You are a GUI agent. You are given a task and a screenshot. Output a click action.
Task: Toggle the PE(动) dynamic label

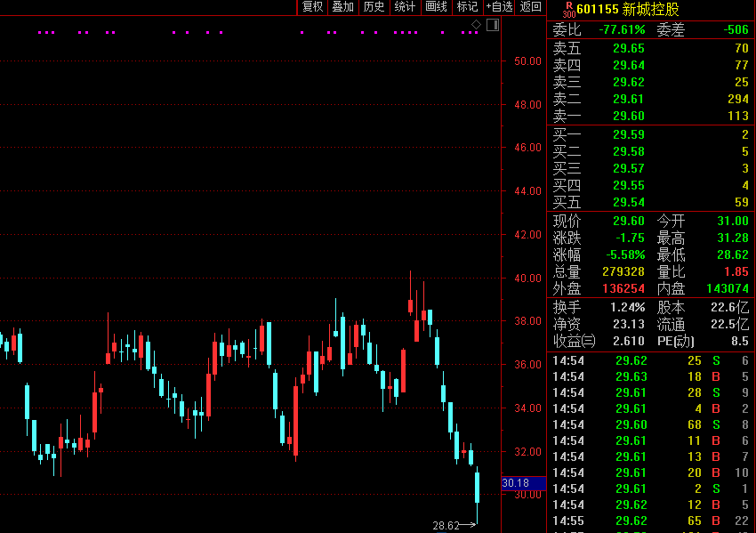click(676, 341)
